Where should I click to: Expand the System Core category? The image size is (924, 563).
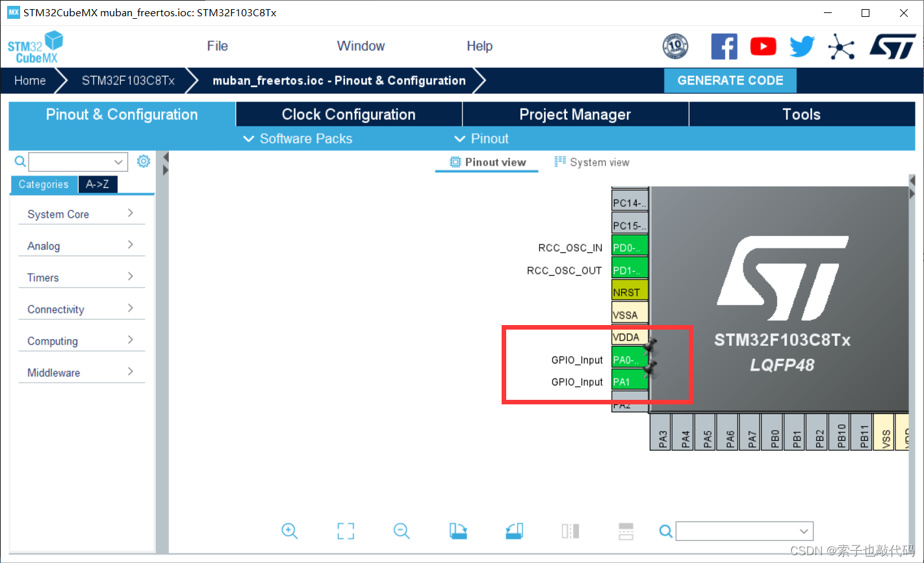(82, 214)
